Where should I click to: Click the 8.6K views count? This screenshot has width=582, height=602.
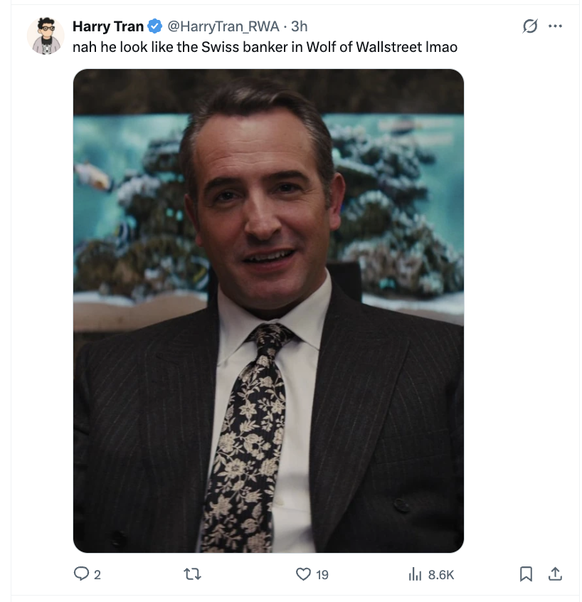click(x=441, y=575)
